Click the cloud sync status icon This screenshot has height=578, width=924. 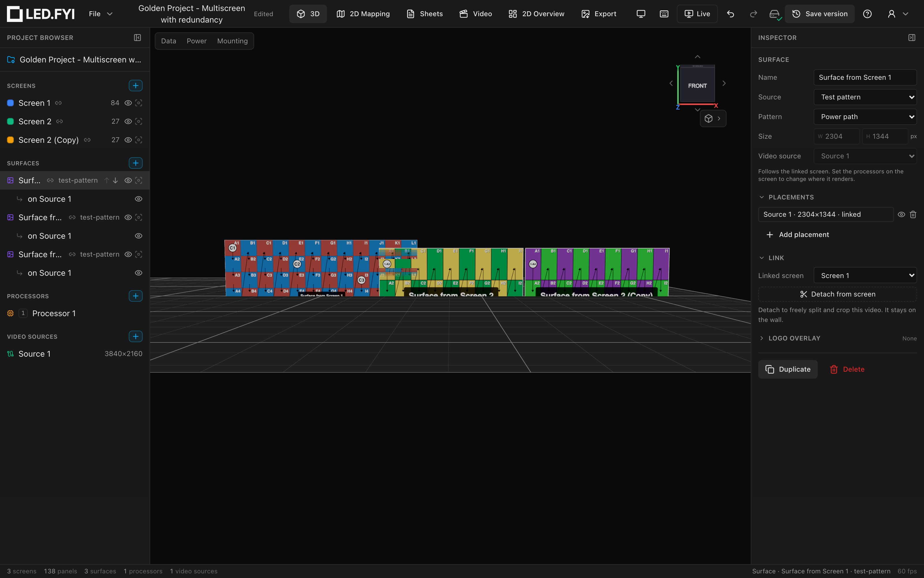[774, 14]
